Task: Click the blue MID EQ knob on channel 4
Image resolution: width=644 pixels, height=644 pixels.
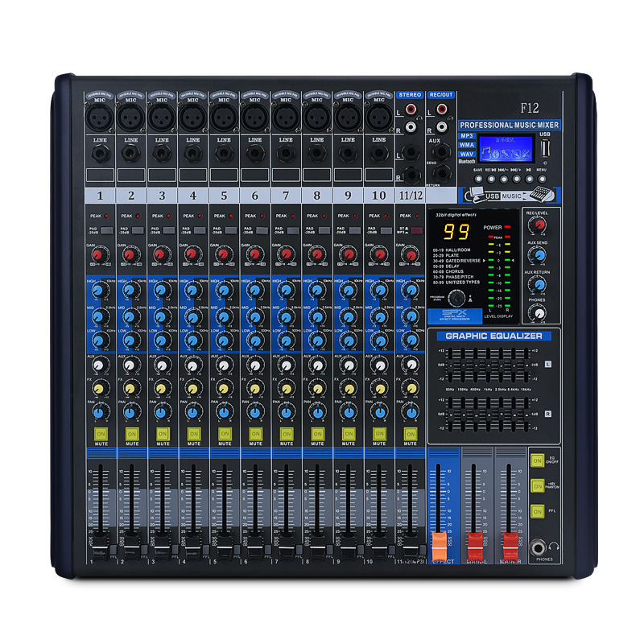Action: [x=192, y=317]
